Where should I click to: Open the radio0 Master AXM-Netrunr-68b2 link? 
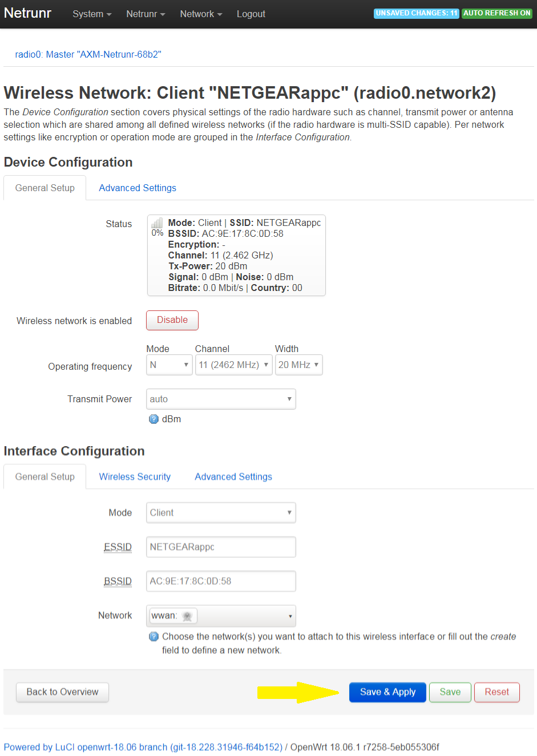pos(88,54)
